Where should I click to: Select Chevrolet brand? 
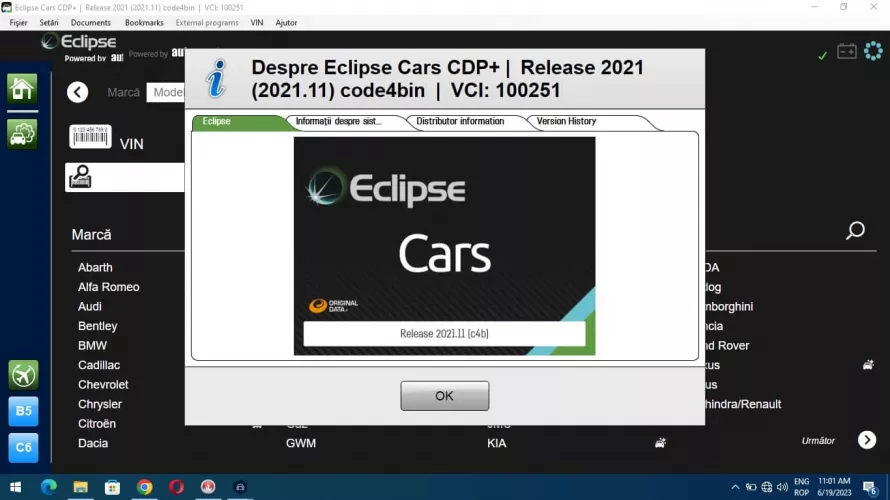pos(103,385)
